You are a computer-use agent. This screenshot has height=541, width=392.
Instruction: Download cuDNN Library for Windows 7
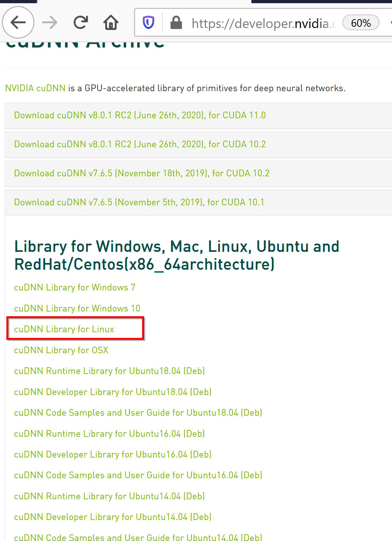pos(75,287)
